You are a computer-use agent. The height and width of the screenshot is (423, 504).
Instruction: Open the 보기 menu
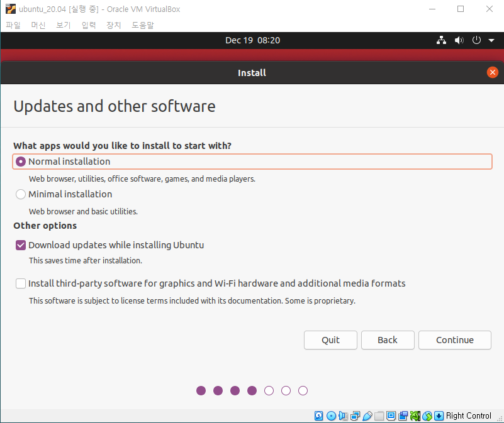(x=64, y=25)
